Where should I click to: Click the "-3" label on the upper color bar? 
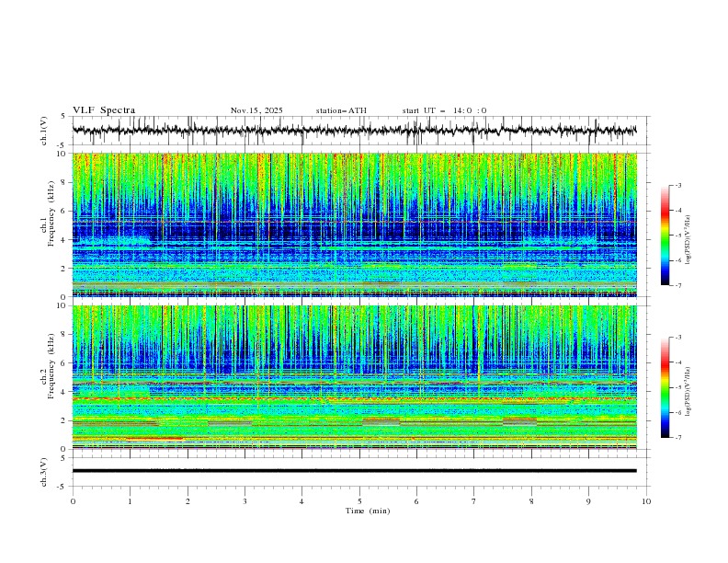[x=678, y=186]
